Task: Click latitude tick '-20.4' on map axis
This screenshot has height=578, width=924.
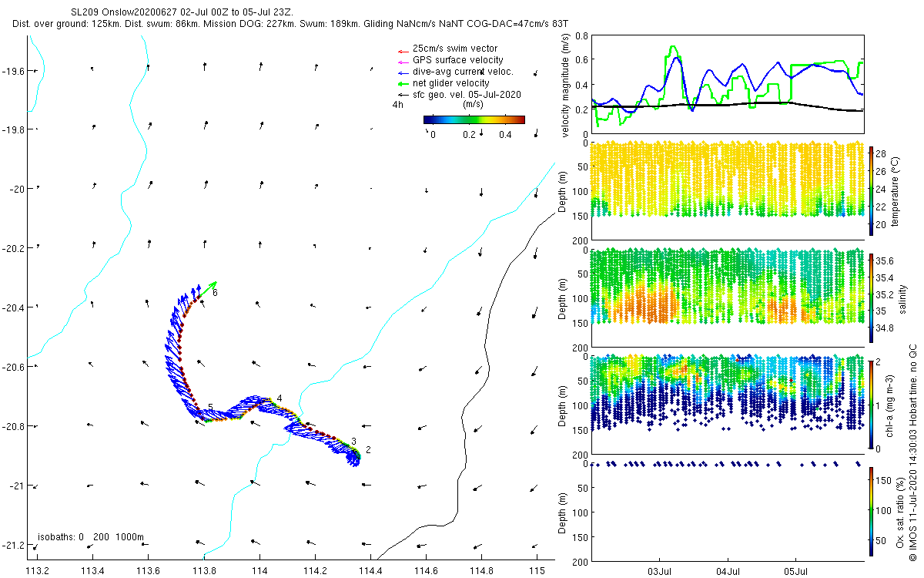Action: pos(13,307)
